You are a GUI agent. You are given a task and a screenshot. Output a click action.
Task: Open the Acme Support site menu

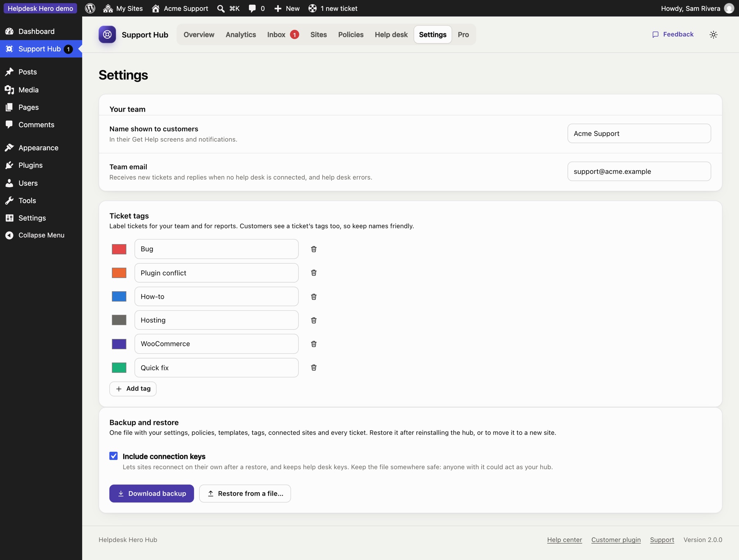tap(180, 8)
